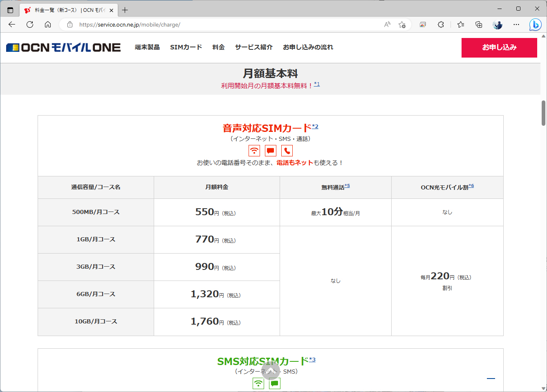Click the red phone call icon

point(287,151)
